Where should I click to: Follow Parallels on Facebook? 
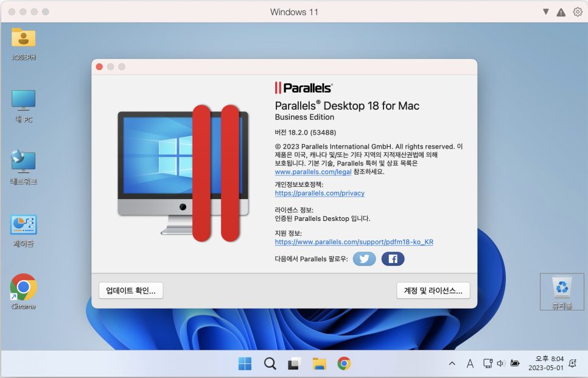point(393,259)
